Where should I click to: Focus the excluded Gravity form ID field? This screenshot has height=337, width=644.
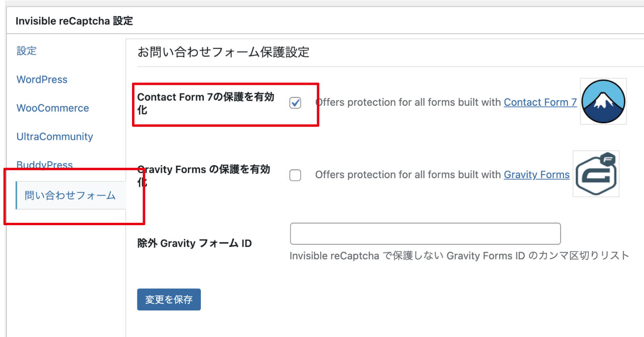click(x=425, y=234)
